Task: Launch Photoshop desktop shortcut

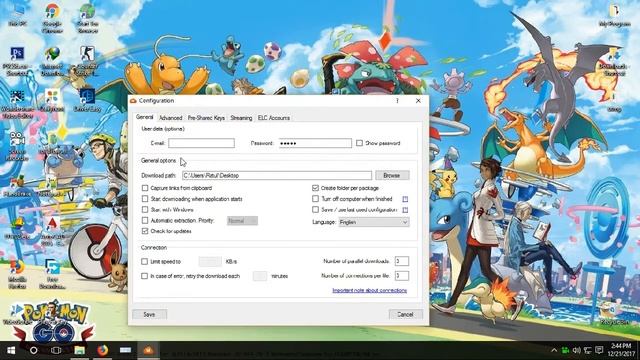Action: tap(17, 60)
